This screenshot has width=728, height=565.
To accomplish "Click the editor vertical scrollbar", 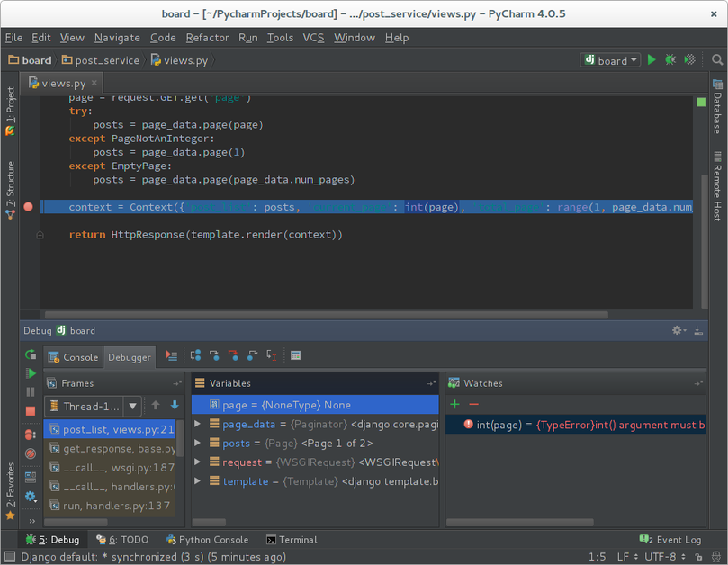I will [705, 240].
